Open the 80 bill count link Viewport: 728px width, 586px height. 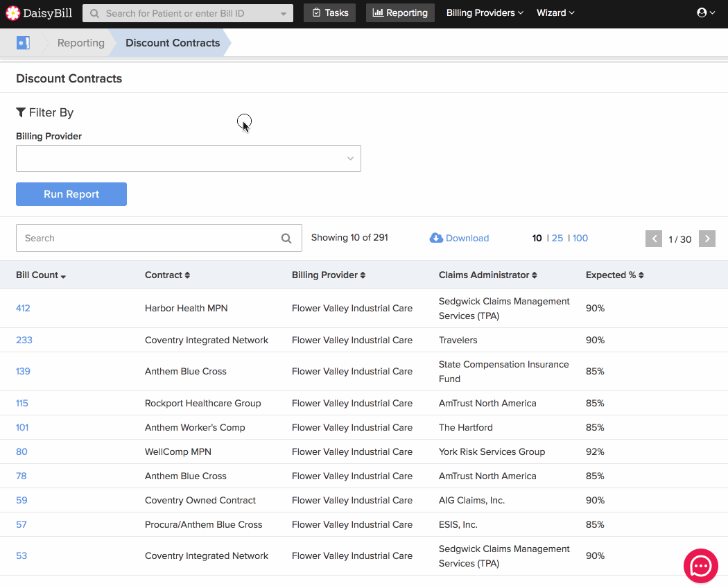coord(21,451)
